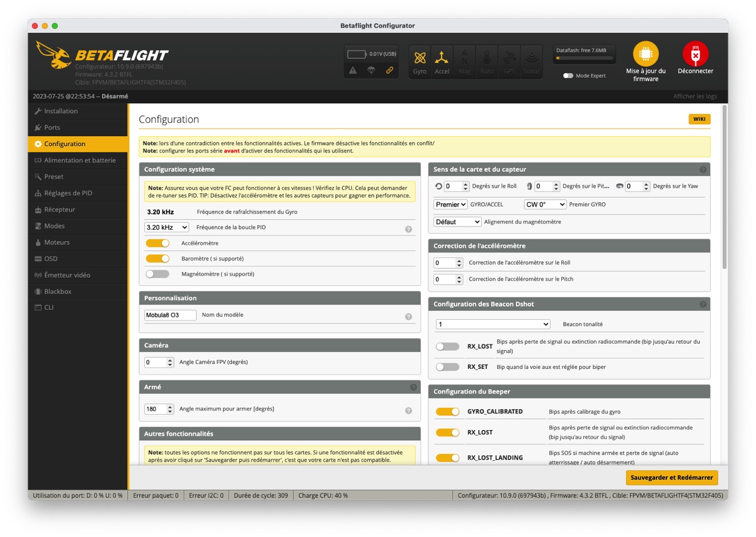
Task: Open help icon in Armé header
Action: [413, 387]
